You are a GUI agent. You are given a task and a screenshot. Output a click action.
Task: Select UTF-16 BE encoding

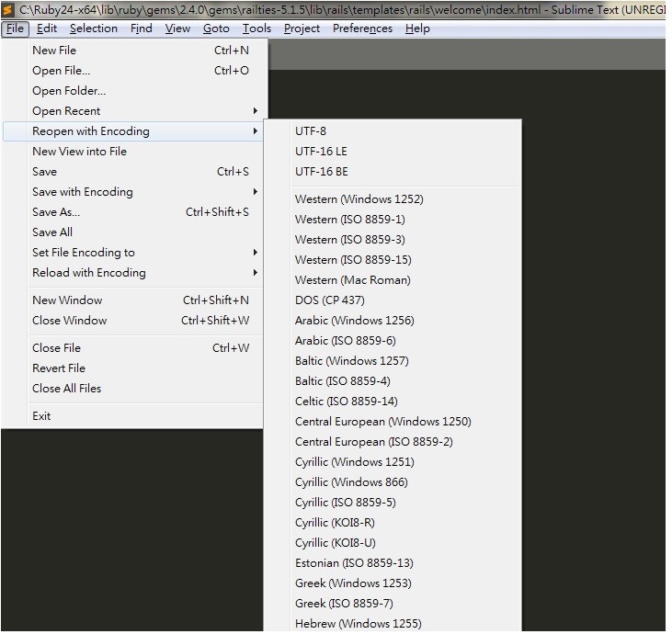393,171
